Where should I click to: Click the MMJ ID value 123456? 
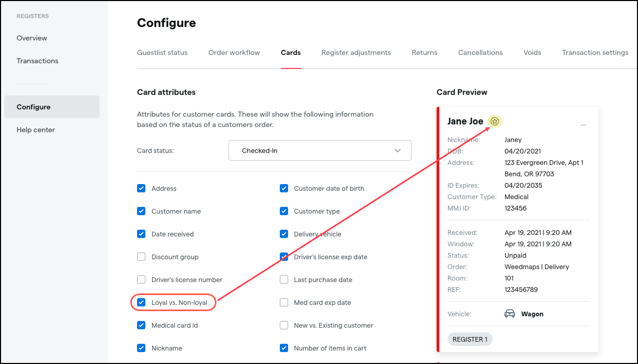(x=516, y=208)
